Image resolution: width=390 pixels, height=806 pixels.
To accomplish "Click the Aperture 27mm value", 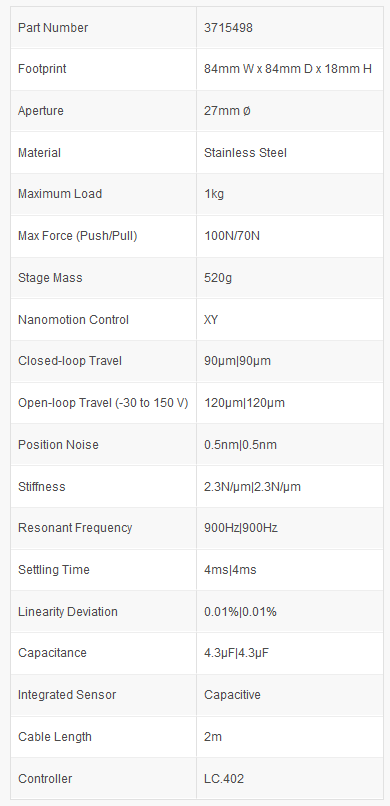I will (227, 111).
